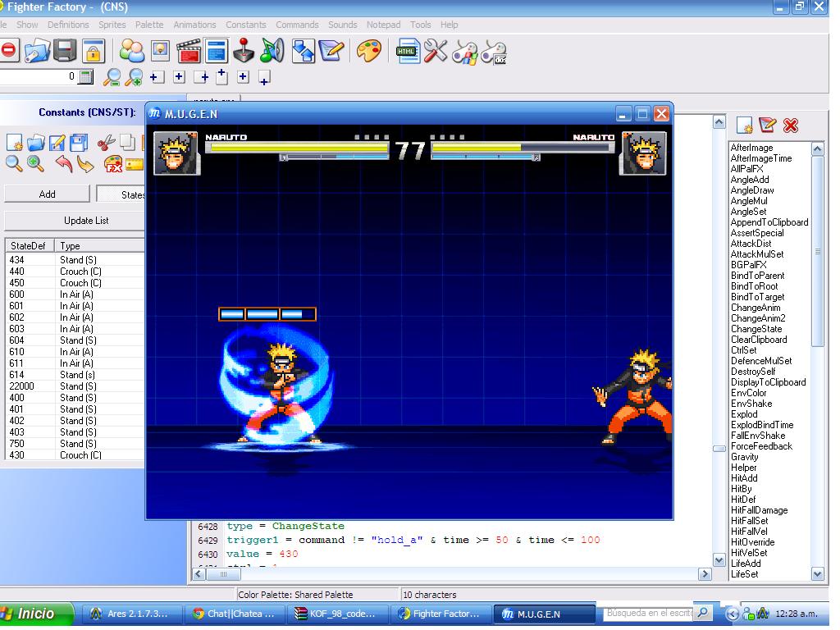Click Find Next green magnifier icon
This screenshot has width=840, height=630.
[36, 163]
